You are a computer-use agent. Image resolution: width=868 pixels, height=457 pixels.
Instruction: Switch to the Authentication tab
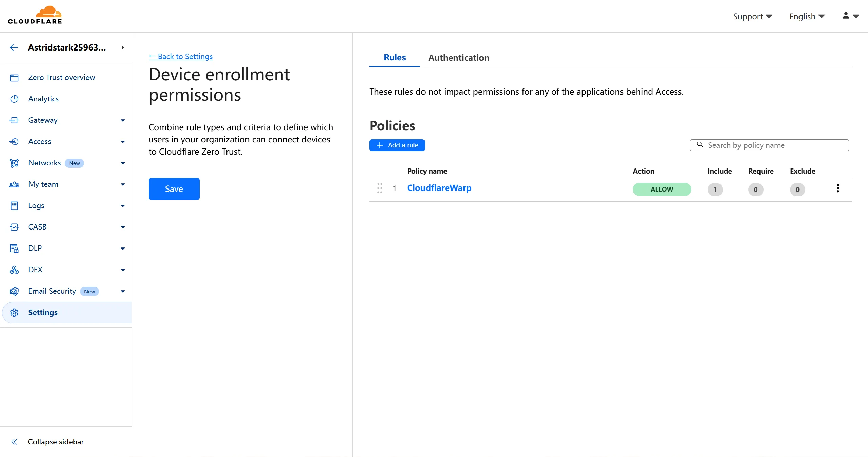[x=458, y=58]
